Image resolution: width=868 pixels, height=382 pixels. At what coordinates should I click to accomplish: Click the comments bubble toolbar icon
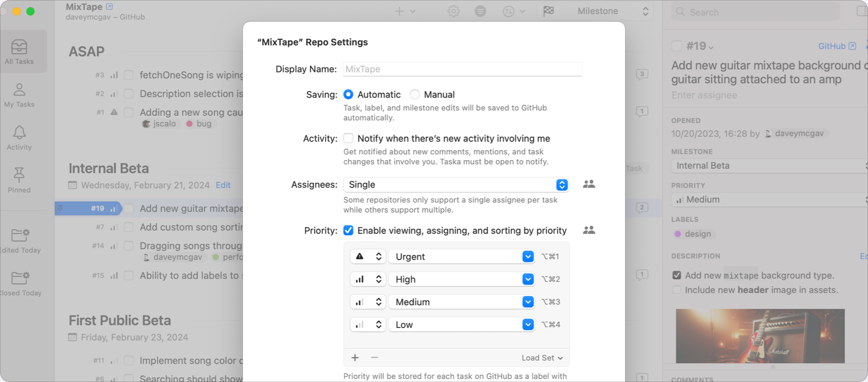(x=480, y=11)
